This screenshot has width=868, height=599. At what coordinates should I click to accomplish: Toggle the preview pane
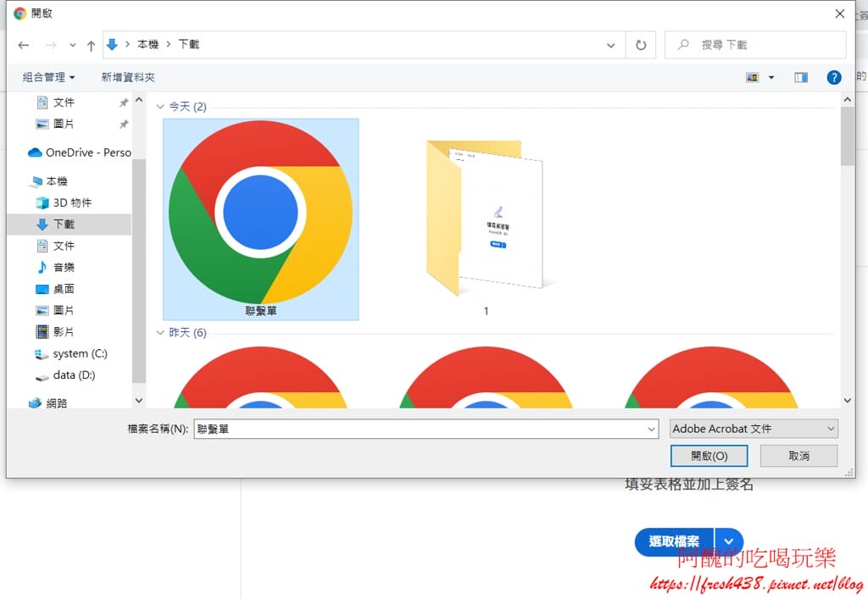(x=800, y=77)
